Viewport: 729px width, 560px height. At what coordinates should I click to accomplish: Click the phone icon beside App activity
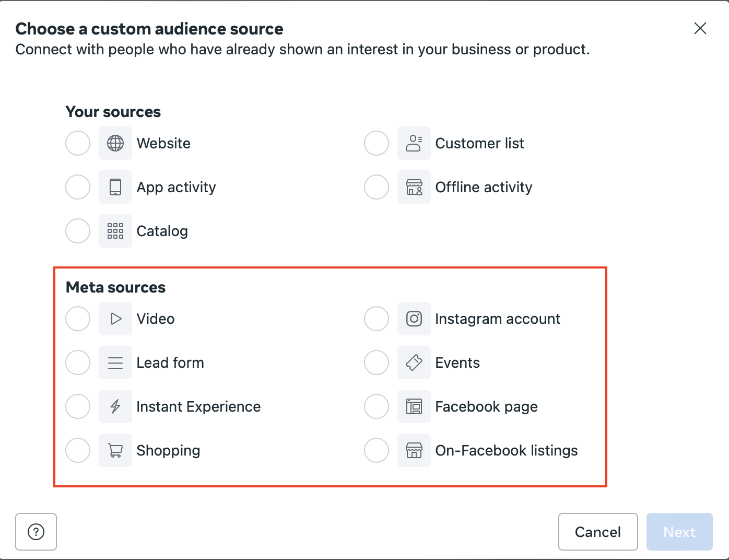(115, 187)
